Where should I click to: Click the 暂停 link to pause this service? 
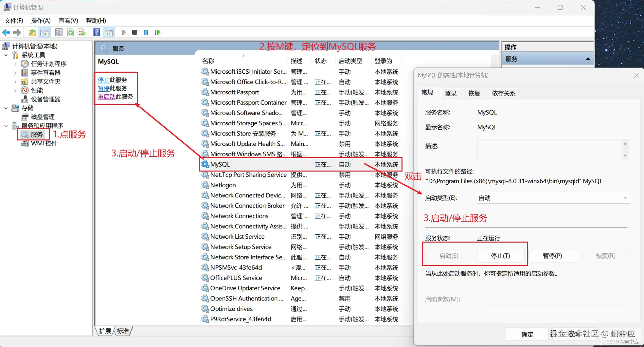click(x=104, y=88)
